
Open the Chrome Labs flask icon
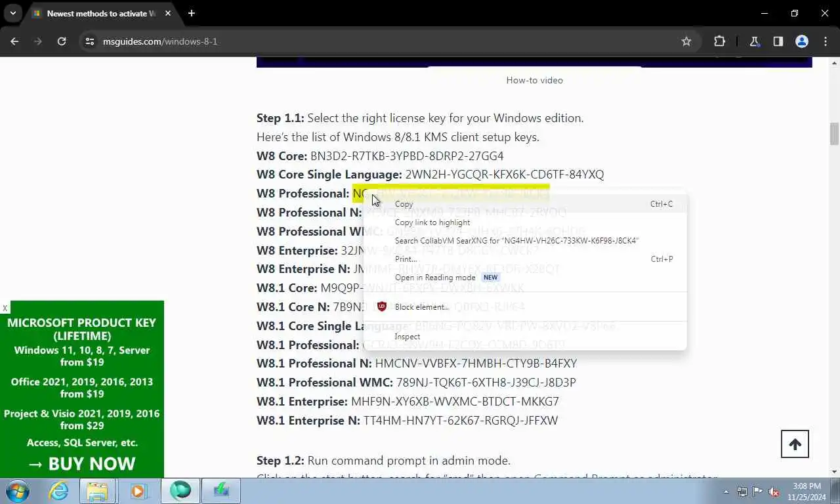point(755,41)
